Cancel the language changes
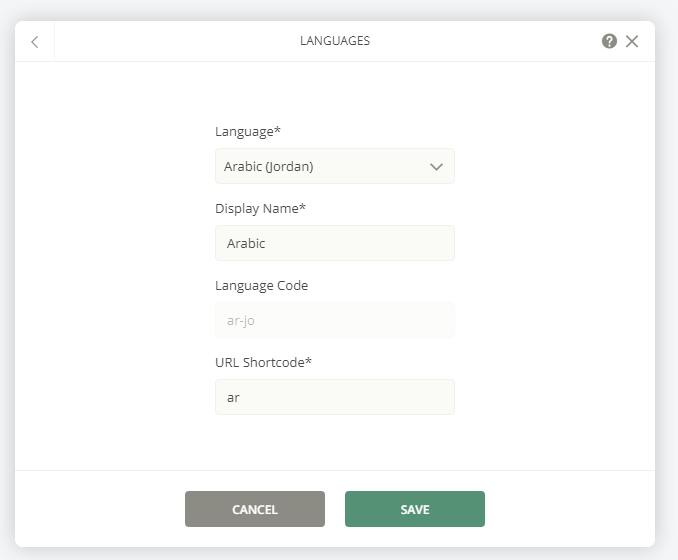The image size is (678, 560). click(x=255, y=509)
